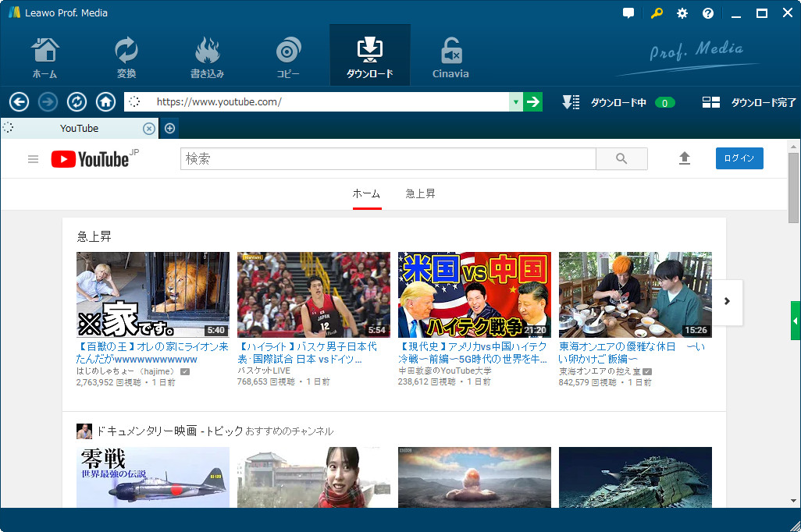Viewport: 801px width, 532px height.
Task: Open the lion-in-cage video thumbnail
Action: pos(153,295)
